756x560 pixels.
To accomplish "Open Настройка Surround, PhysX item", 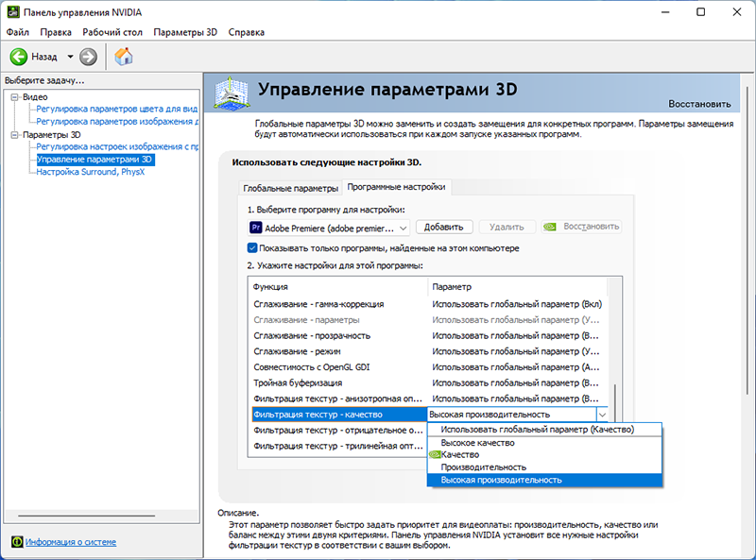I will click(90, 172).
